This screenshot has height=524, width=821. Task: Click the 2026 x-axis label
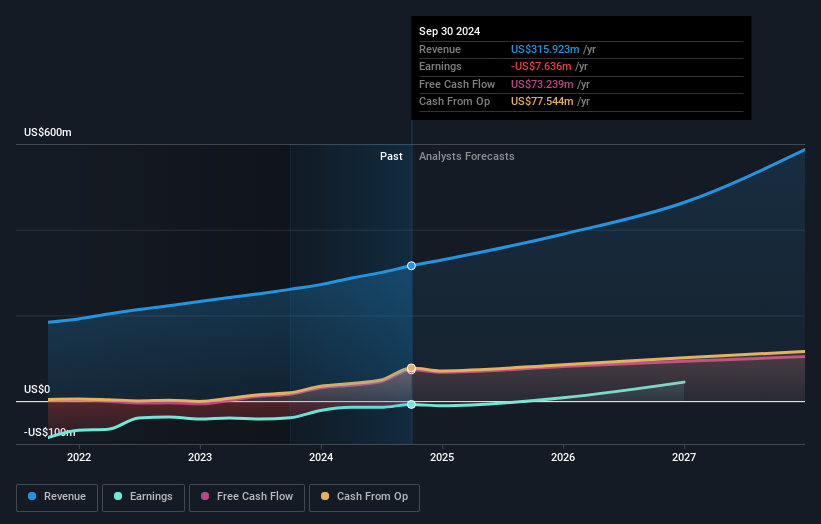(563, 458)
